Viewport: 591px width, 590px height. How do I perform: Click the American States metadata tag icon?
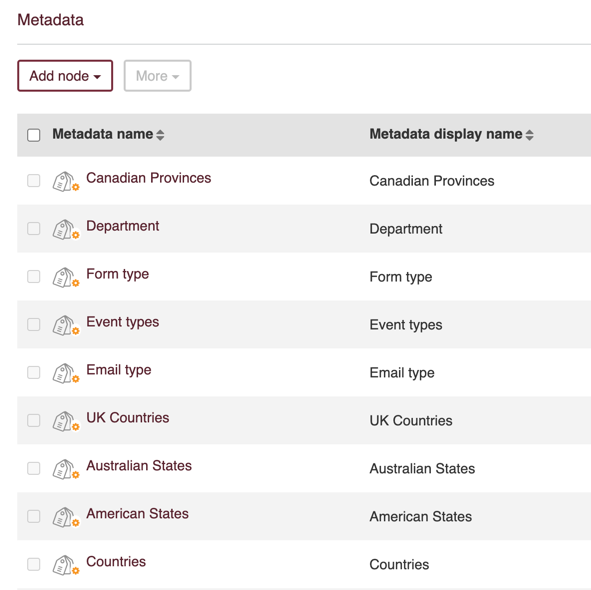click(66, 517)
